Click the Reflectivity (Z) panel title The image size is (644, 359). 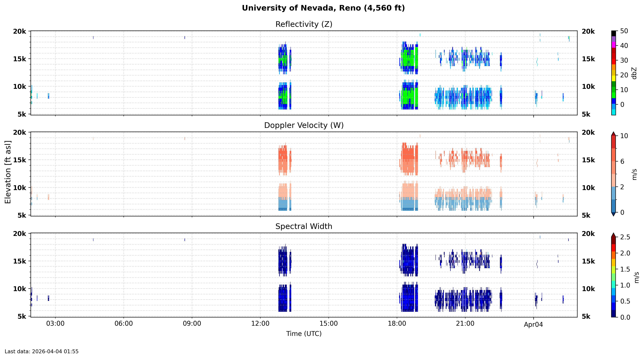[x=304, y=24]
